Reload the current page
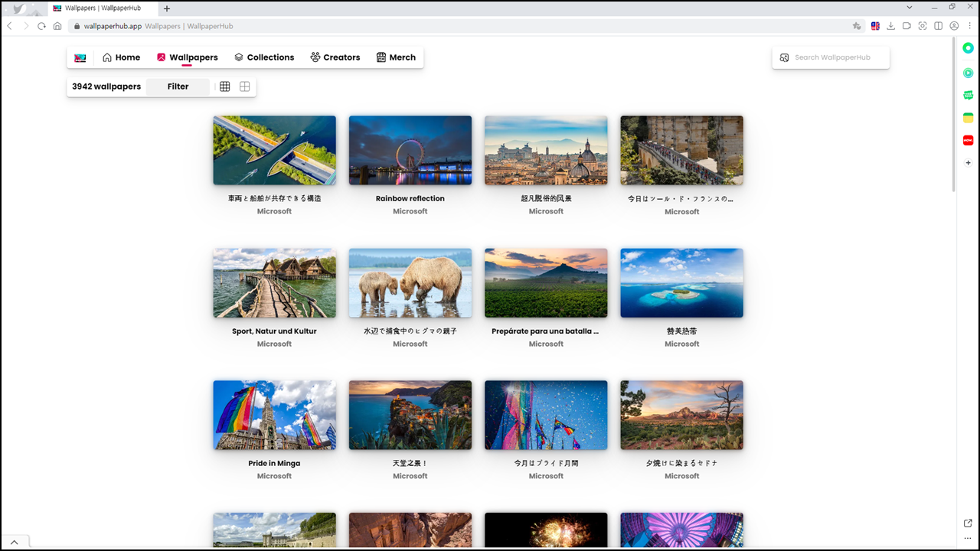Image resolution: width=980 pixels, height=551 pixels. point(41,26)
